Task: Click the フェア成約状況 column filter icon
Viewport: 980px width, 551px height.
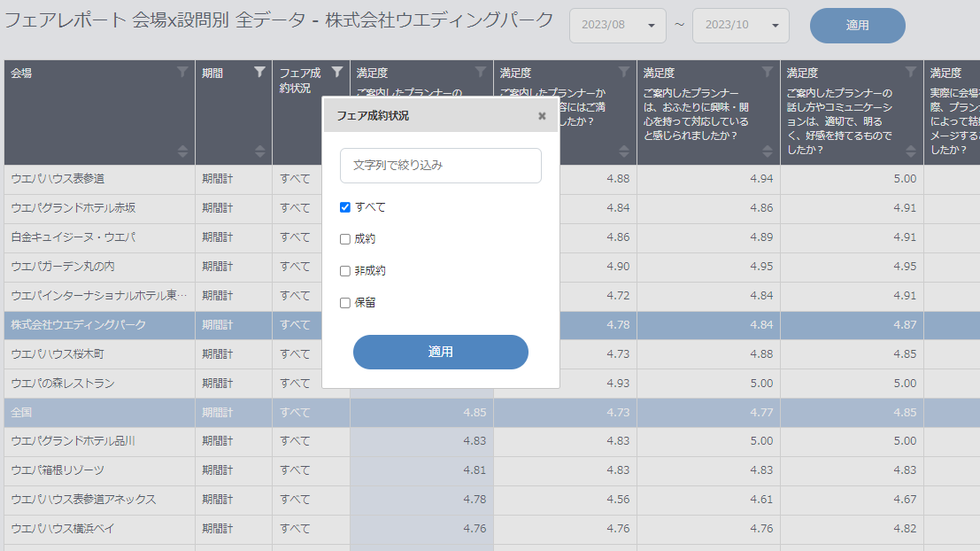Action: [x=337, y=72]
